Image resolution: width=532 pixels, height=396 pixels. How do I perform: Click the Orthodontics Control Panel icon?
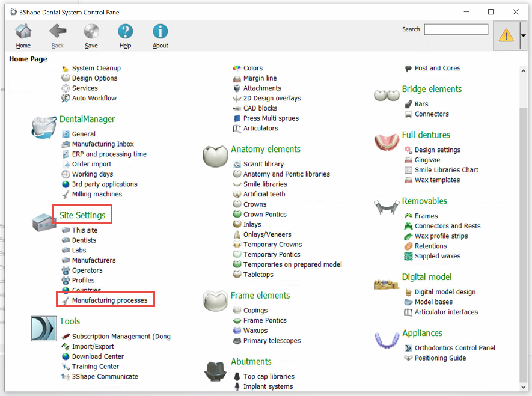408,348
